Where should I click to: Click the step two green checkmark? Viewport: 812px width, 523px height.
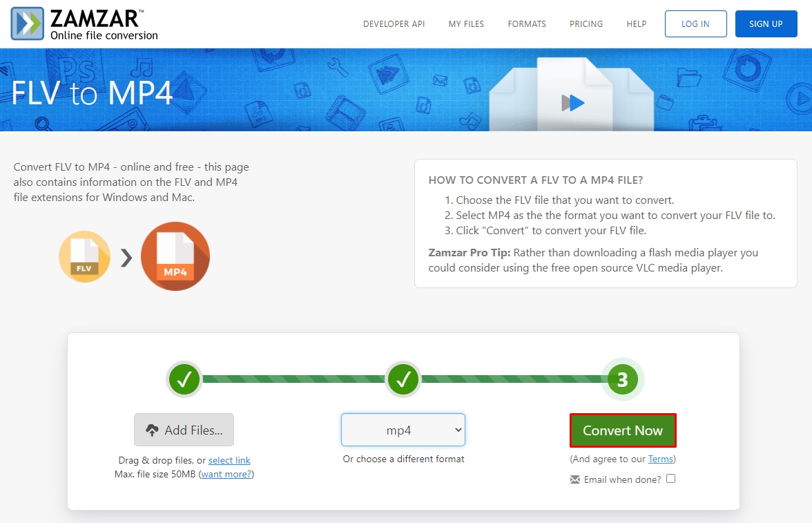pos(403,379)
